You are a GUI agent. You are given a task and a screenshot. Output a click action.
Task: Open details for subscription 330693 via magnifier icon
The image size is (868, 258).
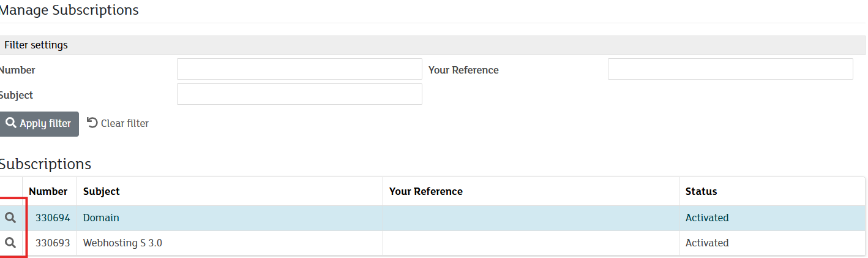10,243
